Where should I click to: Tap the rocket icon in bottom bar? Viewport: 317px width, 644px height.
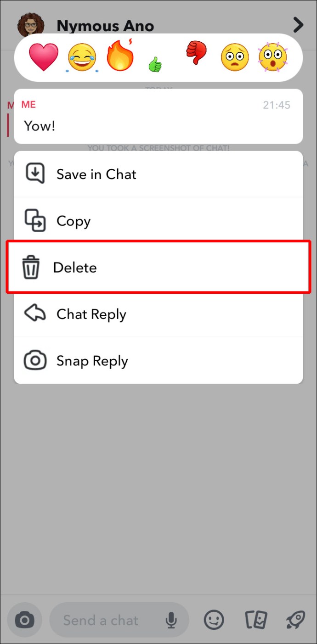pos(295,621)
